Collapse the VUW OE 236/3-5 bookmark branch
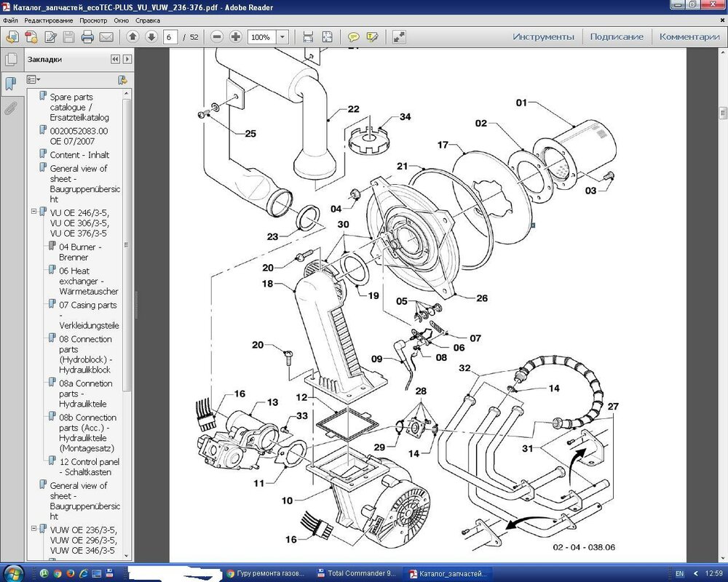The width and height of the screenshot is (728, 582). (33, 529)
